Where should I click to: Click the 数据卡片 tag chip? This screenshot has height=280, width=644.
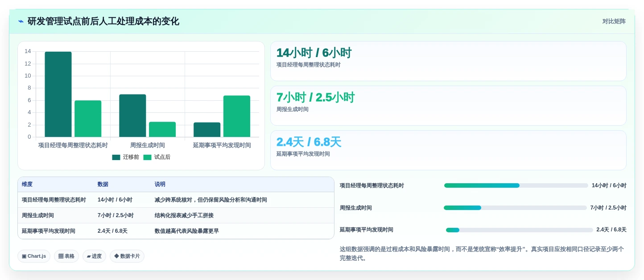127,256
